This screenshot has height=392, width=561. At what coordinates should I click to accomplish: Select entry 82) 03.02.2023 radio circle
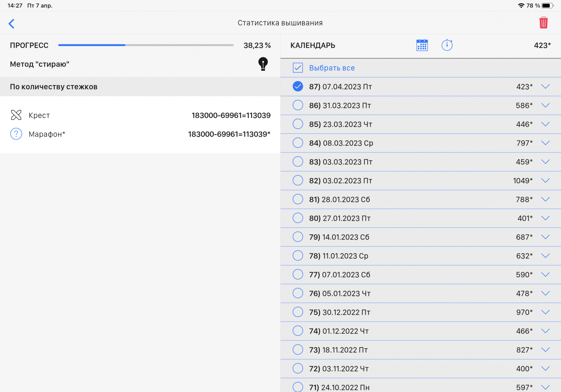click(298, 180)
